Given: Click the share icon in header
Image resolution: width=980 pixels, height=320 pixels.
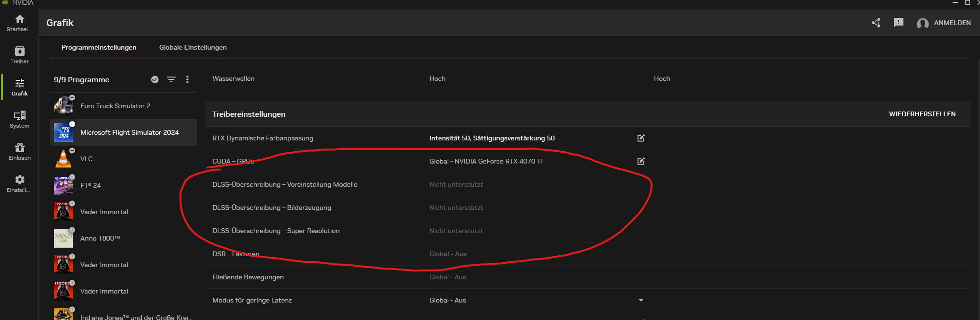Looking at the screenshot, I should pos(876,23).
